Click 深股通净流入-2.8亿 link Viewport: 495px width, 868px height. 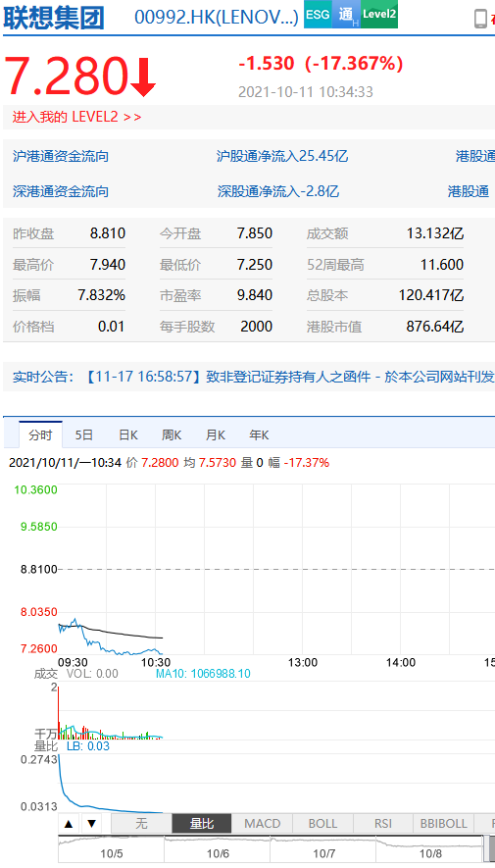pos(278,191)
